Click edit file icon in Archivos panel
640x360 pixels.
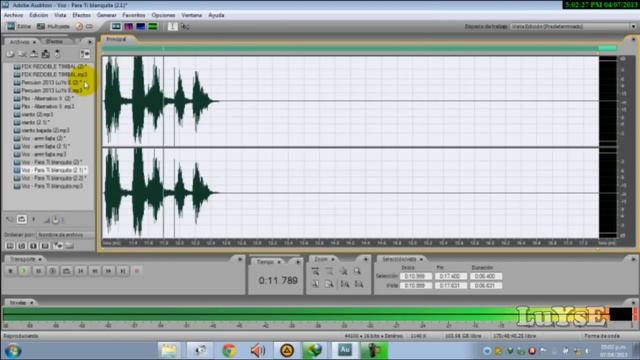click(46, 54)
